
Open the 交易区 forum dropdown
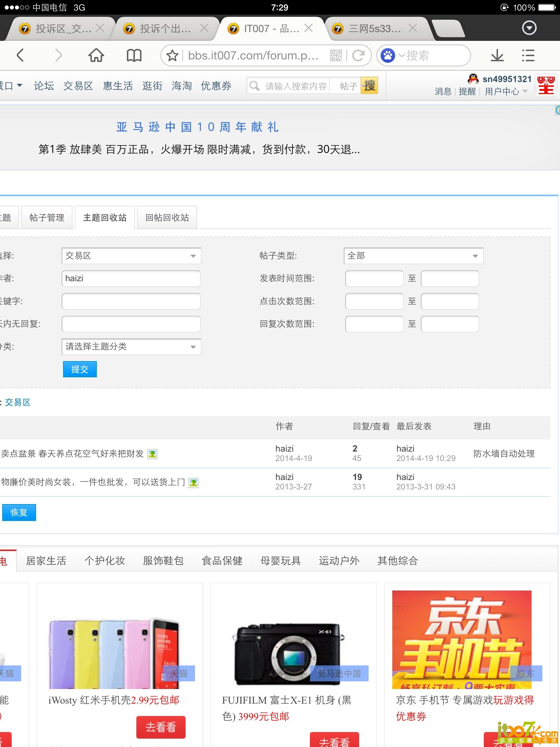click(x=131, y=256)
